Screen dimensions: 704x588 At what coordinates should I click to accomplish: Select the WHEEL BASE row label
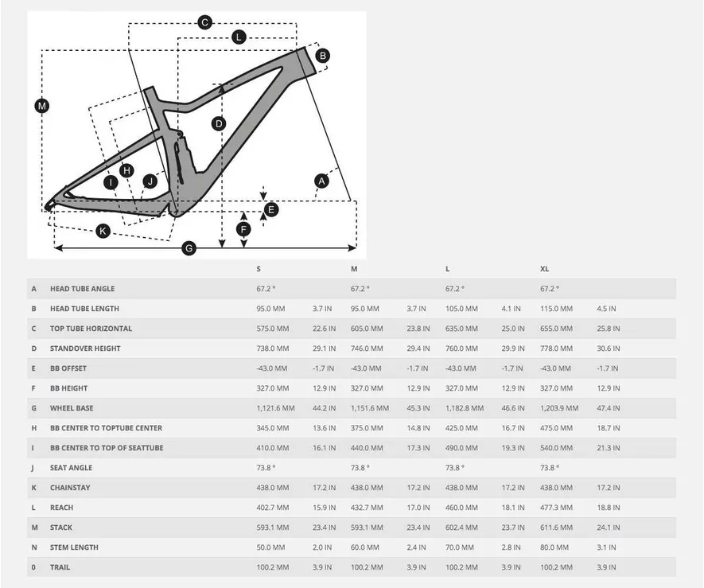[72, 408]
